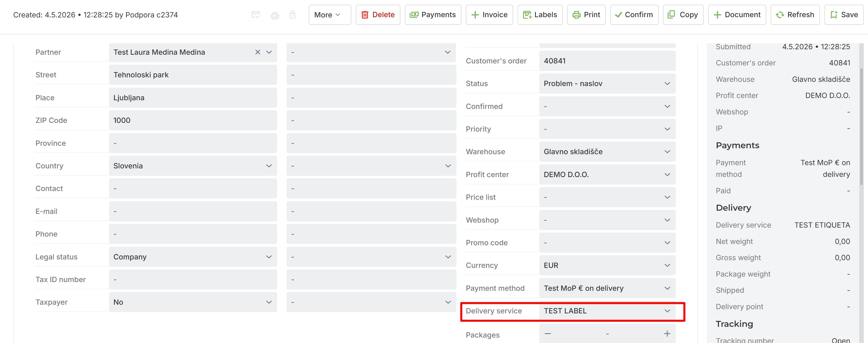The image size is (868, 343).
Task: Open the Promo code dropdown
Action: pyautogui.click(x=607, y=243)
